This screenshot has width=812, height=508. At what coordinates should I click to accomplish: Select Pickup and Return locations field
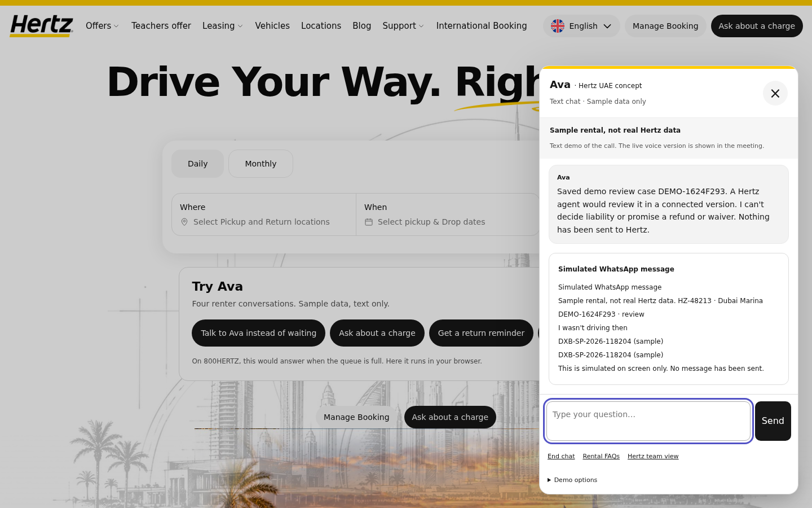point(264,214)
